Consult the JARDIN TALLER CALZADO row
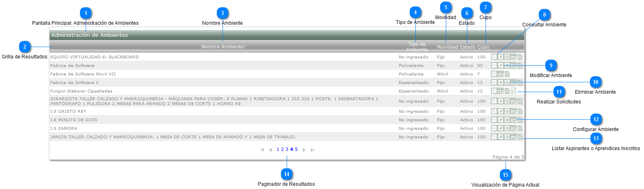 tap(494, 137)
